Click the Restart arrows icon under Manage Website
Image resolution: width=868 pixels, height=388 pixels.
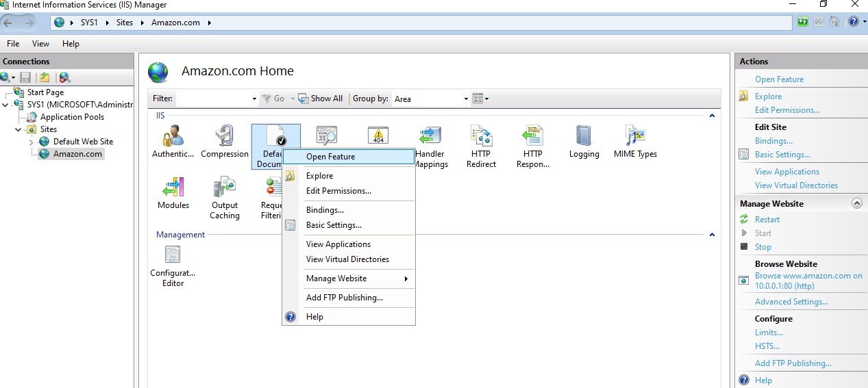pyautogui.click(x=744, y=219)
